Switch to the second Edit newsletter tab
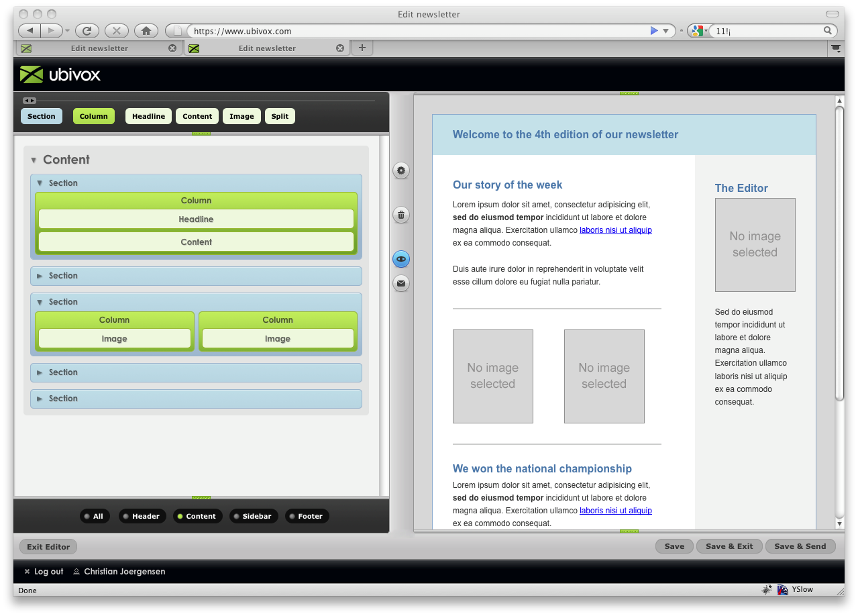 click(x=266, y=48)
